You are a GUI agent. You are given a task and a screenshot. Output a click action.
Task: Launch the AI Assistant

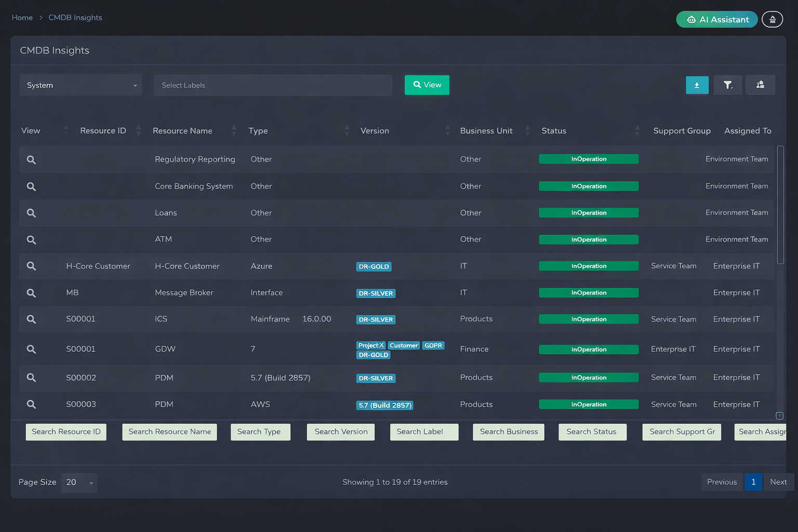click(716, 19)
